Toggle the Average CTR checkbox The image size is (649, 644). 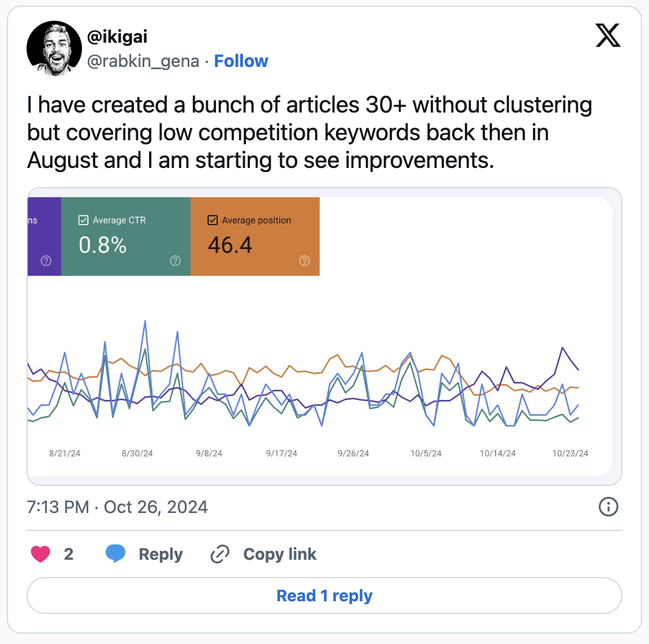(84, 220)
